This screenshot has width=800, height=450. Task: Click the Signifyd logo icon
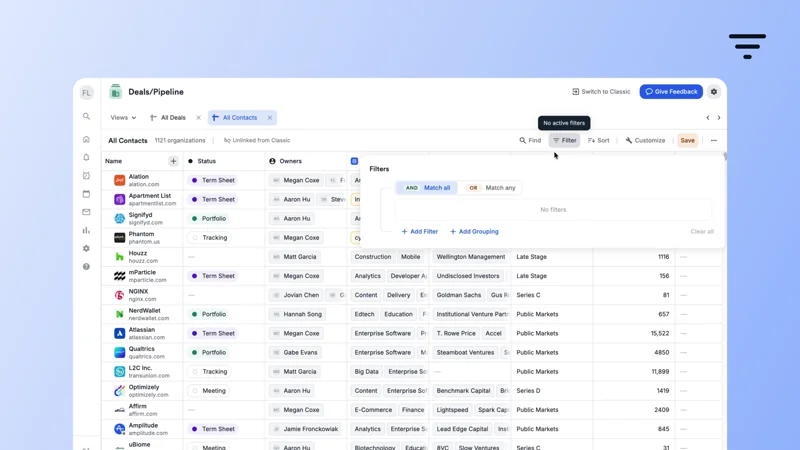coord(119,218)
